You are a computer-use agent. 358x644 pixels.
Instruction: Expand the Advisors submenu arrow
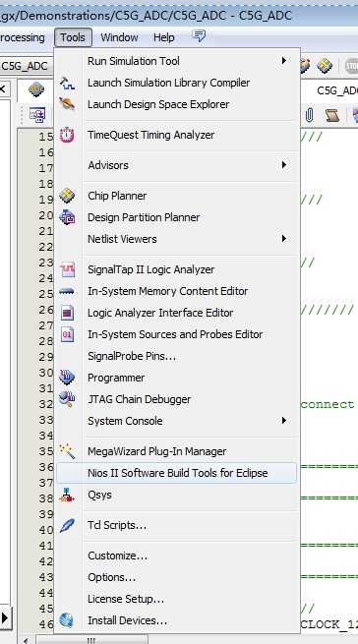(283, 165)
